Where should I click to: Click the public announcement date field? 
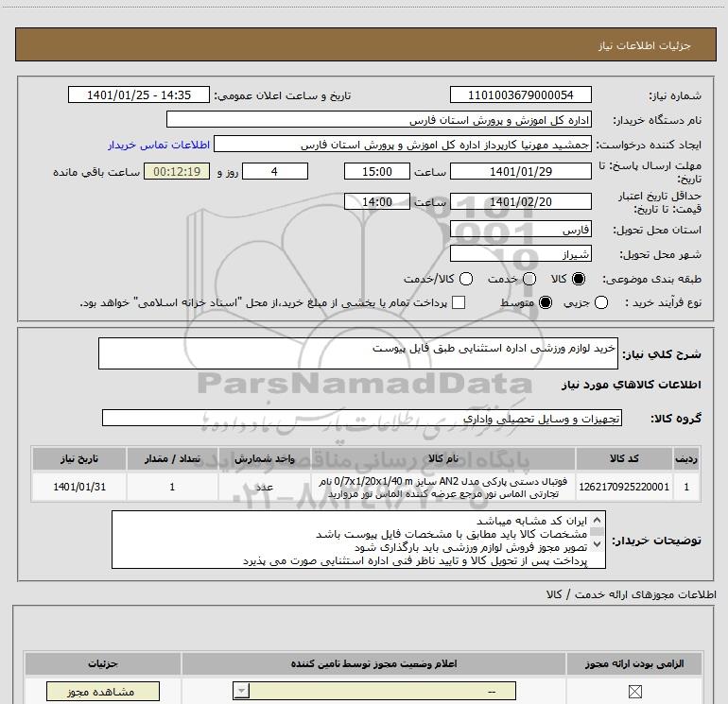[139, 94]
